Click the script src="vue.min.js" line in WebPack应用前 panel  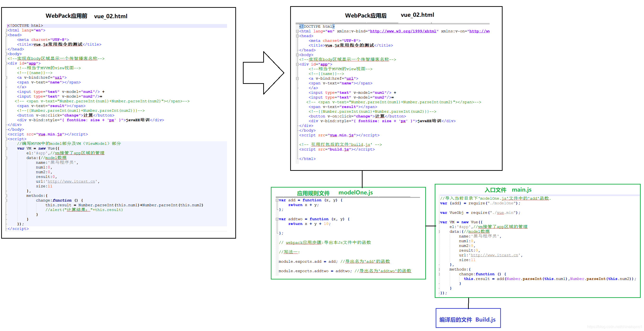(48, 134)
